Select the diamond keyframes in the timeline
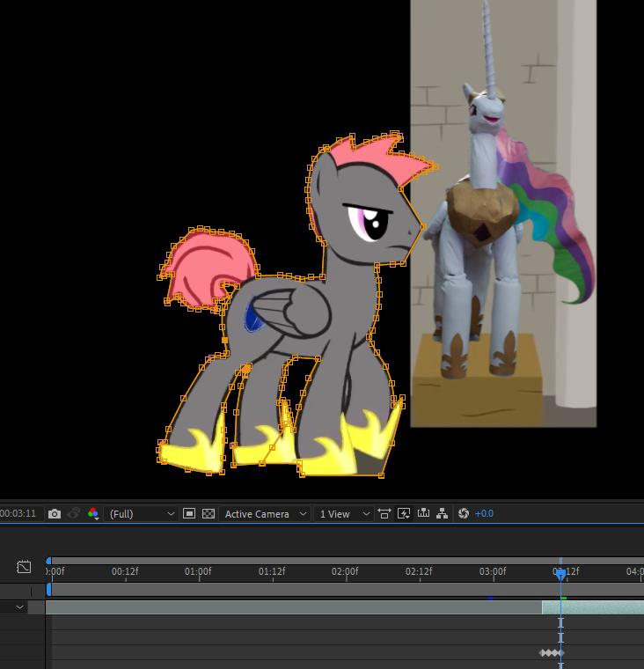The image size is (644, 669). pos(552,653)
